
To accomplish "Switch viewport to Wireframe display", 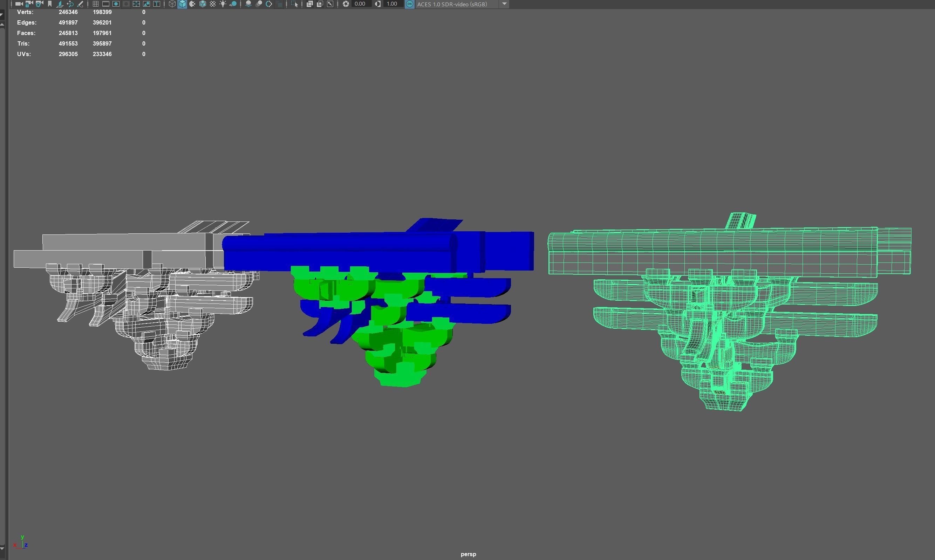I will click(172, 4).
